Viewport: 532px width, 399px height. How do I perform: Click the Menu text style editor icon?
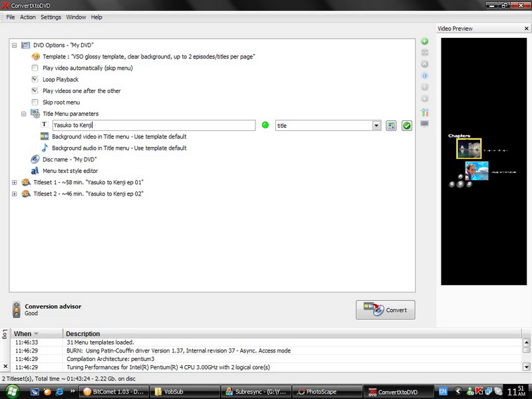point(35,171)
